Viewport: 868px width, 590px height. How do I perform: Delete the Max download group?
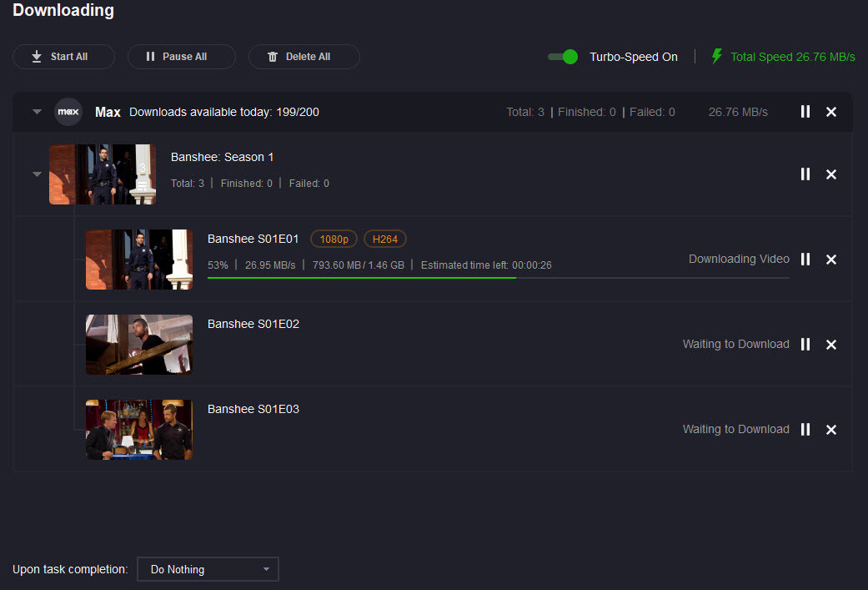pyautogui.click(x=830, y=112)
